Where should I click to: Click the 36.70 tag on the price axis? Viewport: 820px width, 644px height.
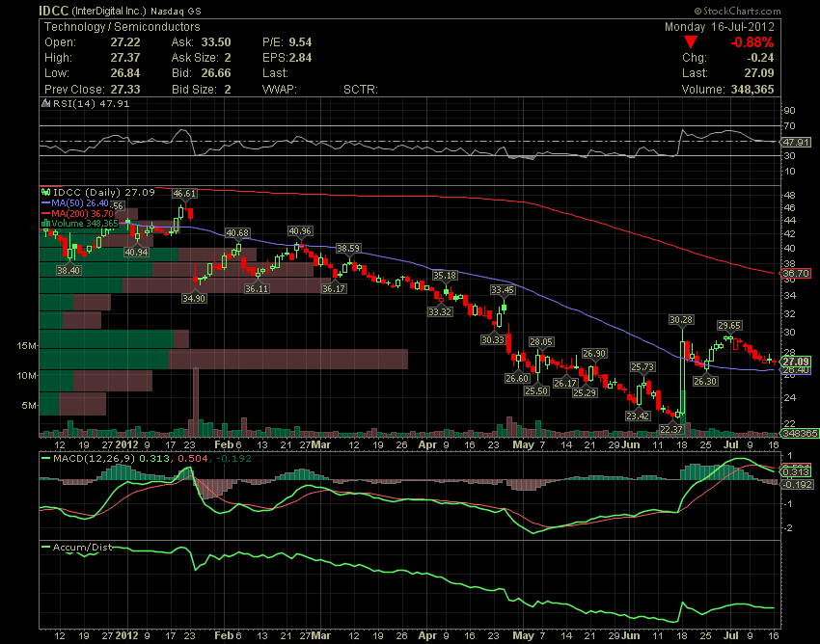(x=797, y=274)
